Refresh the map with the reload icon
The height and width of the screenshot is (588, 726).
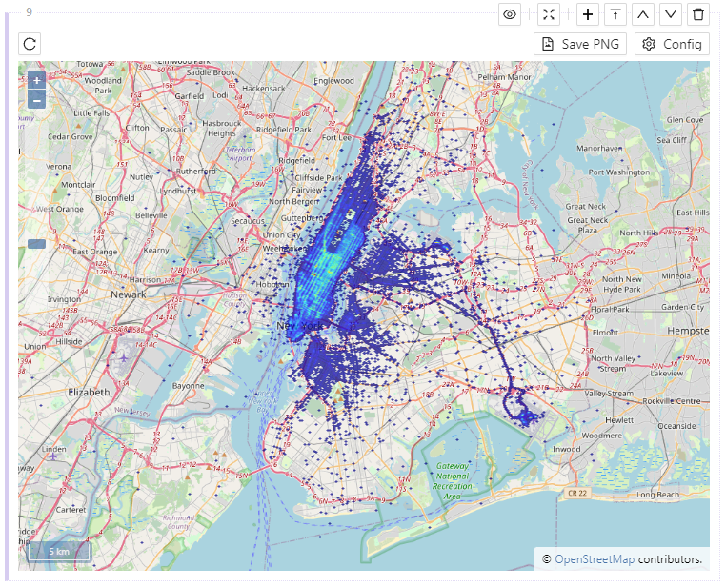(x=30, y=44)
